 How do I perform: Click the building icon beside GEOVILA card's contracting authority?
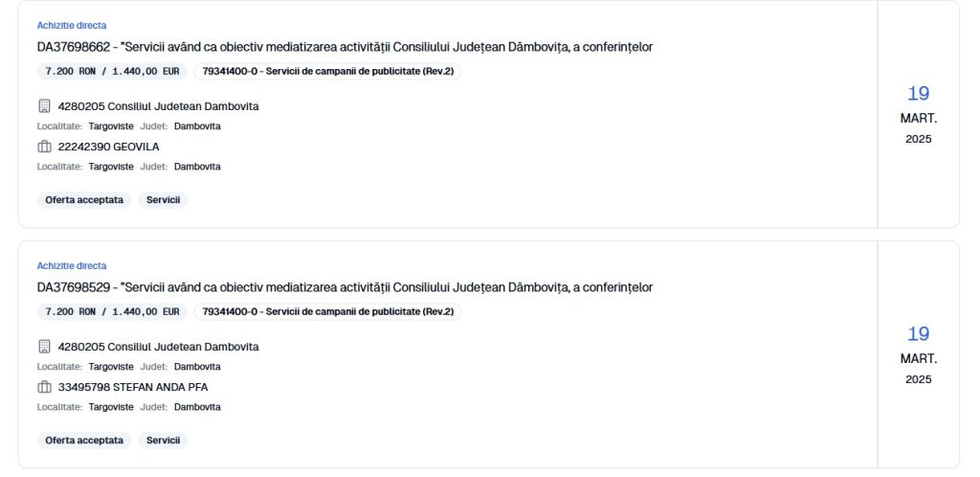[44, 106]
